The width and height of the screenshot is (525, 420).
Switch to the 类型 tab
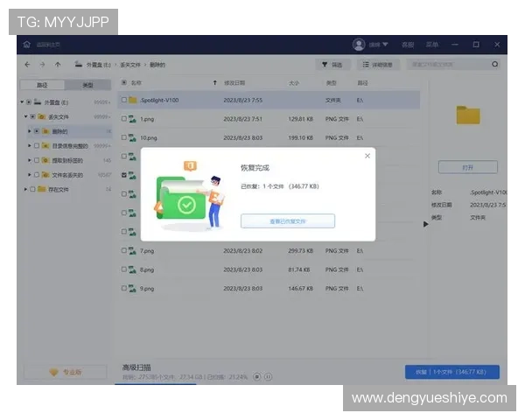(x=87, y=85)
